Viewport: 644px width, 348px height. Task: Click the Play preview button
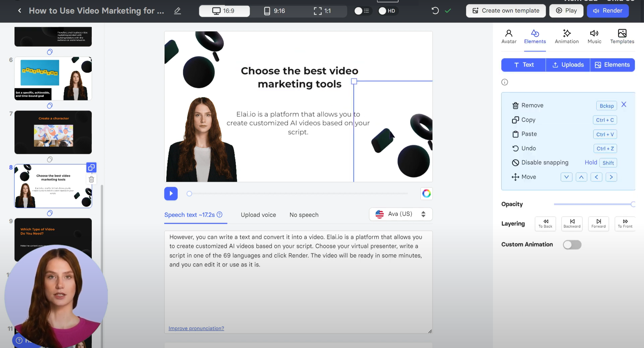(566, 11)
